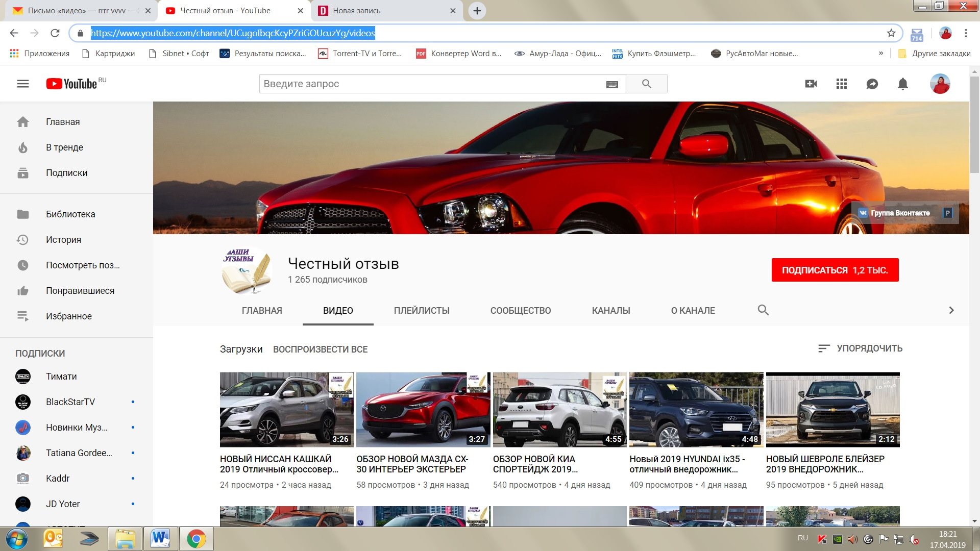Switch to the КАНАЛЫ tab
The height and width of the screenshot is (551, 980).
(x=611, y=311)
